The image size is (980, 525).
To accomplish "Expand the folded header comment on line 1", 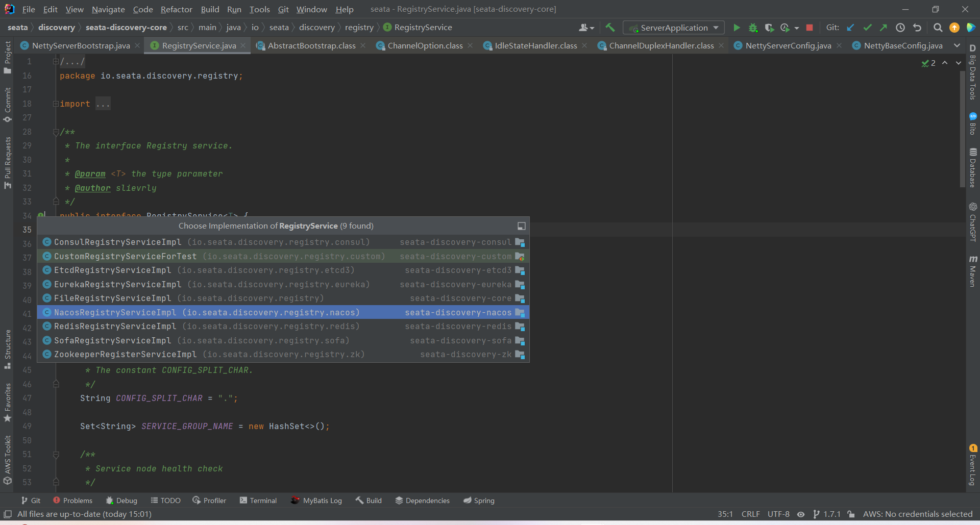I will pos(56,62).
